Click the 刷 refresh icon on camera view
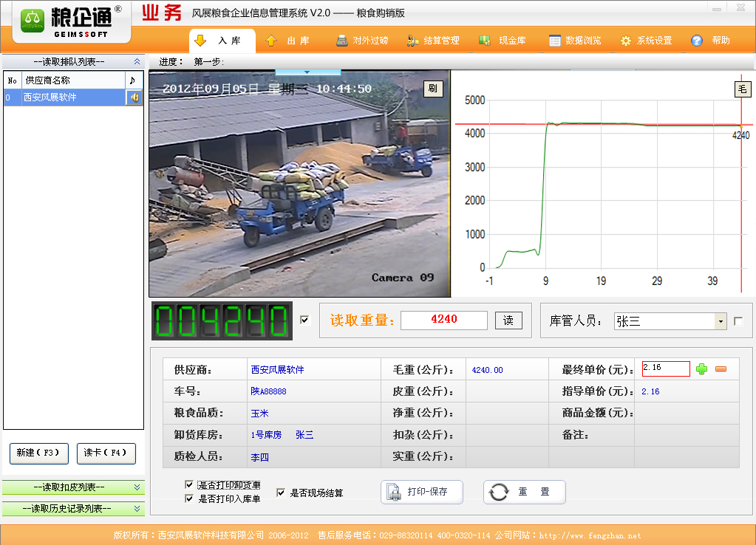The image size is (756, 545). (x=433, y=89)
